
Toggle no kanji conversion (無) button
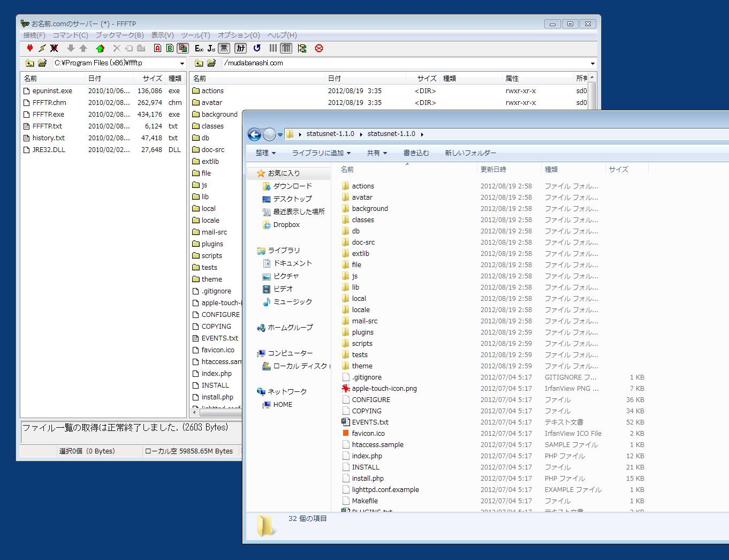click(x=224, y=48)
